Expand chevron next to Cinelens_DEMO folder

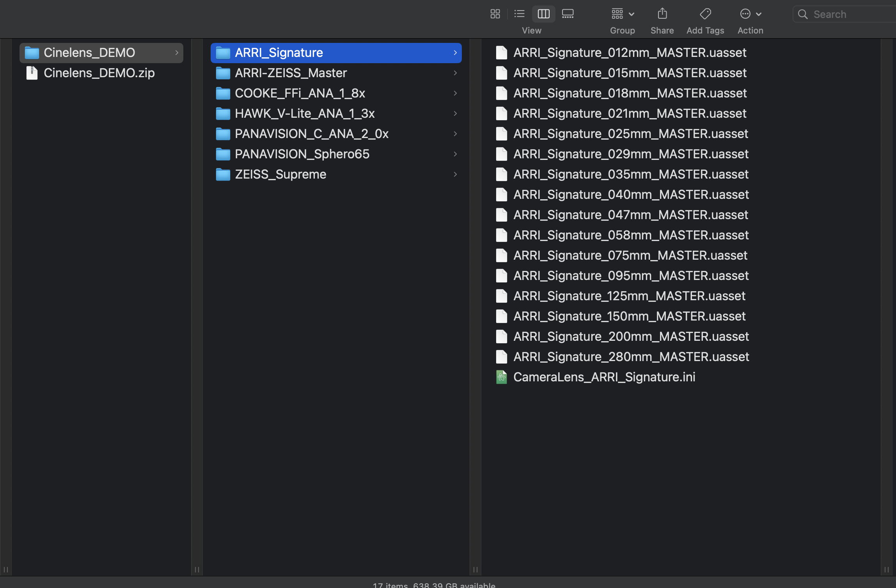click(x=177, y=53)
